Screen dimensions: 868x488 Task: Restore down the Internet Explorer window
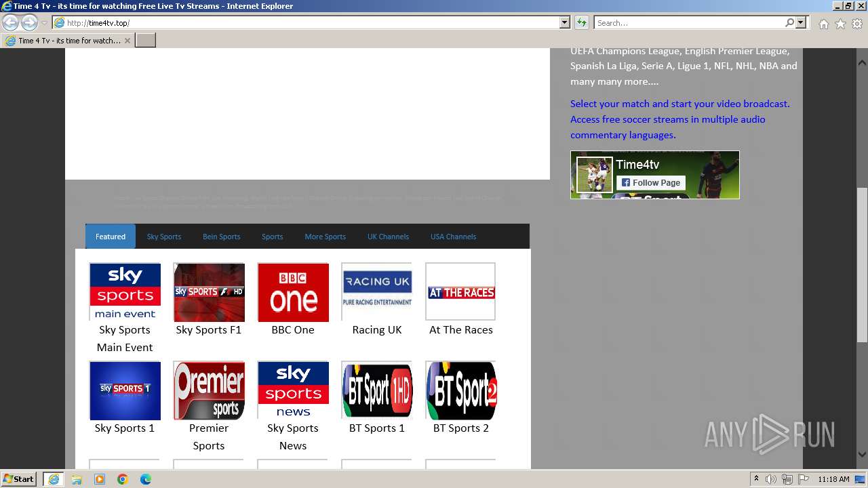tap(848, 6)
